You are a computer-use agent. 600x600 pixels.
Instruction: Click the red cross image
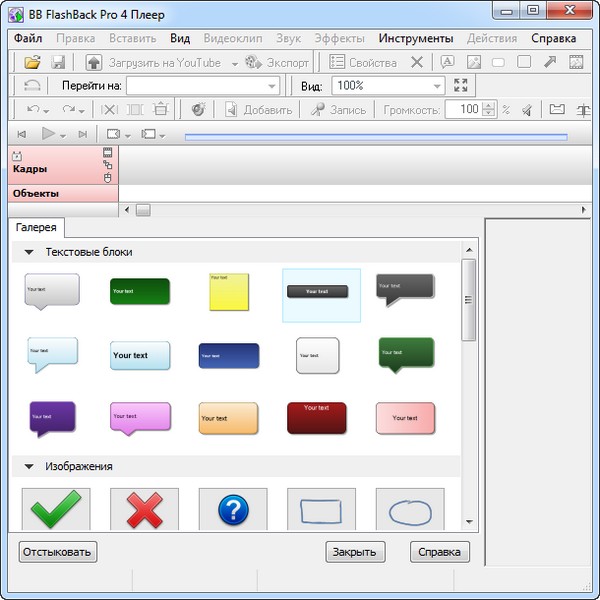(x=144, y=510)
